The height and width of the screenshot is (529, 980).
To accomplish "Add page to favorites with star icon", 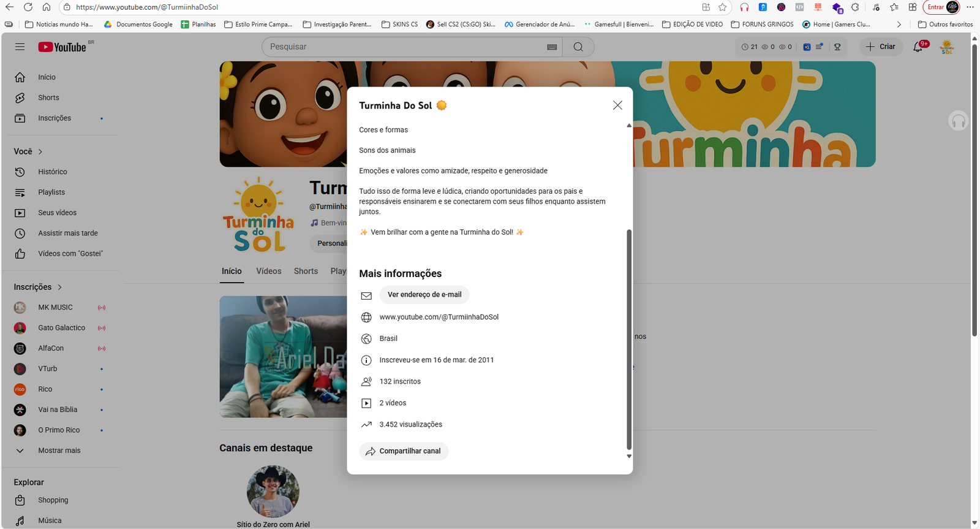I will pos(723,7).
